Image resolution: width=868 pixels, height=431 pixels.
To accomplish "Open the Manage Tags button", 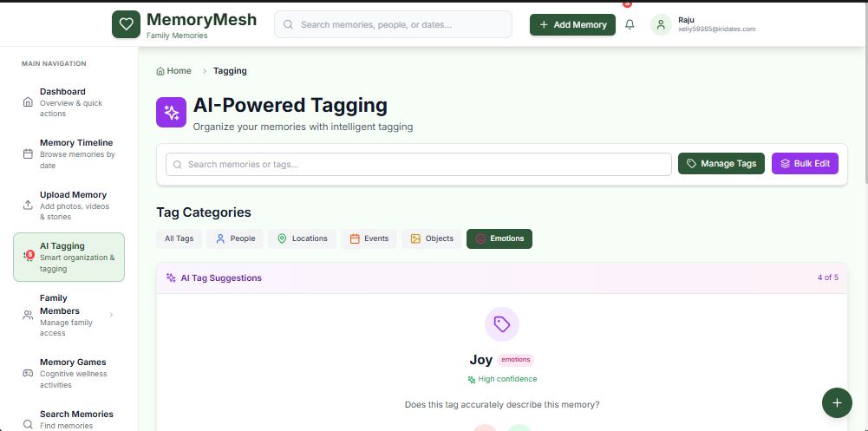I will point(721,164).
